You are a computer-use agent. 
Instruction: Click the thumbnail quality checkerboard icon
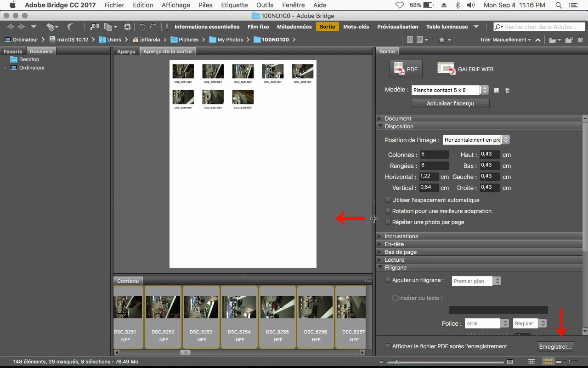(x=410, y=40)
